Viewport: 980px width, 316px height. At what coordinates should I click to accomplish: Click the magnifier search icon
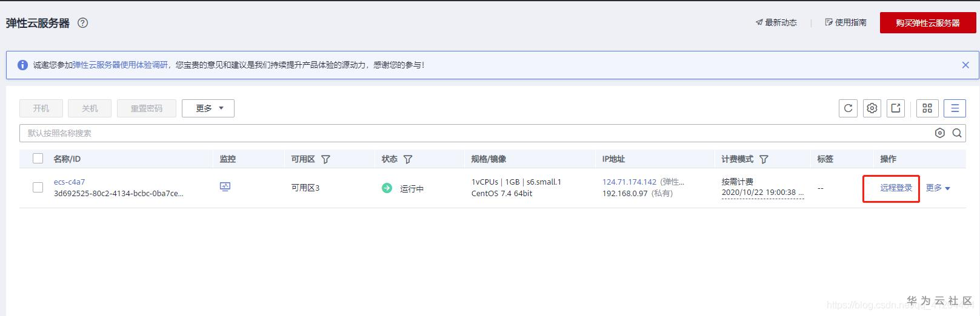(957, 133)
